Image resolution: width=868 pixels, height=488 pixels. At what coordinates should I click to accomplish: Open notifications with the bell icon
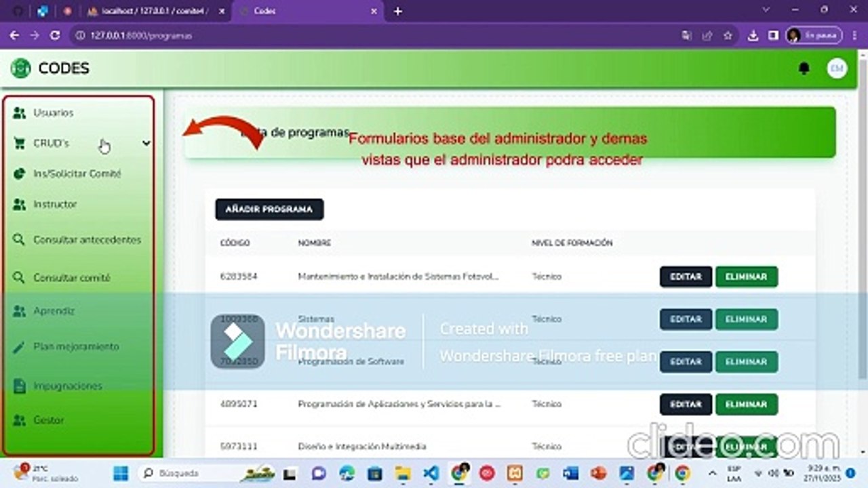point(804,68)
